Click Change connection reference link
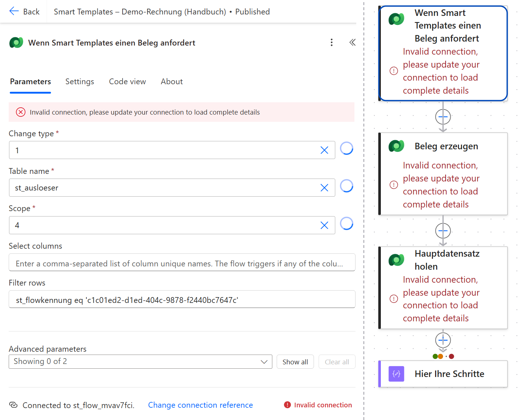519x420 pixels. (200, 405)
